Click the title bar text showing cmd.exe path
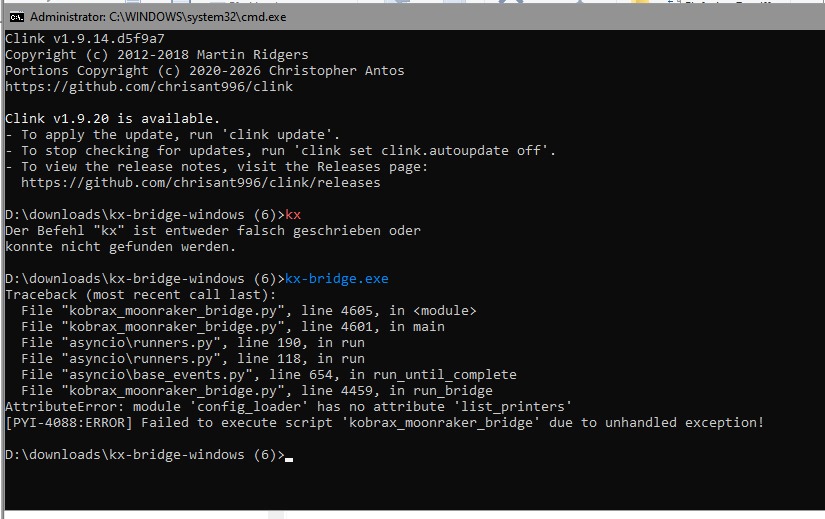This screenshot has height=519, width=825. click(x=158, y=17)
